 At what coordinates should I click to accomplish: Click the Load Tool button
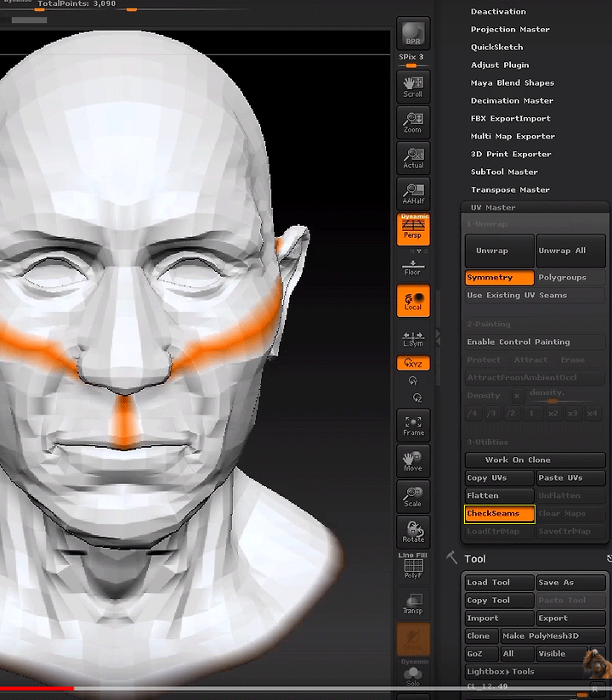[x=500, y=583]
